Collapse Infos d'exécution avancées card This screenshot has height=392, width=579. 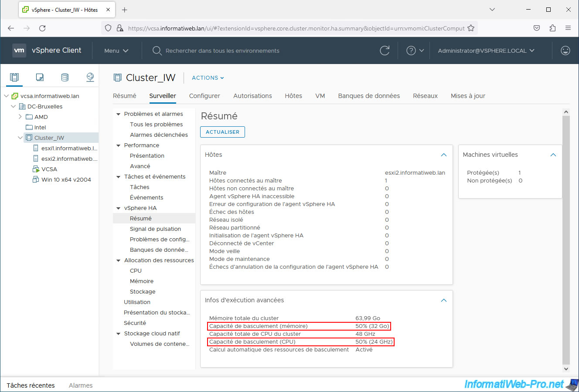(444, 301)
